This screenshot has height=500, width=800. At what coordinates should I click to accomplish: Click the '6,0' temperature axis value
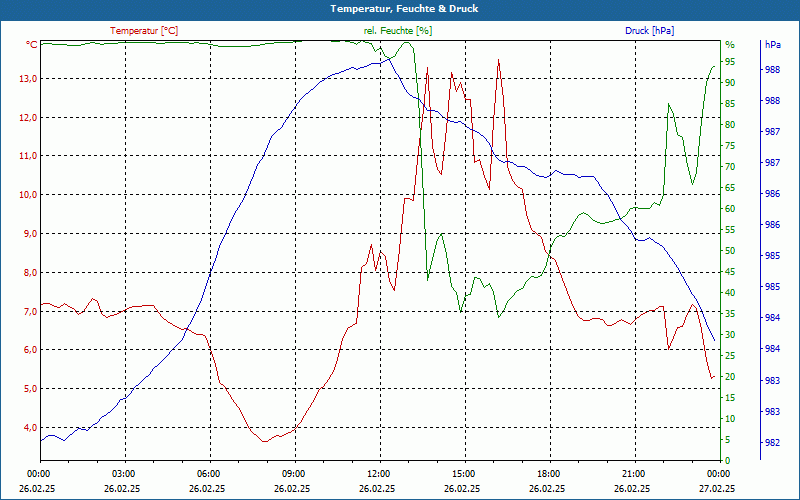[x=31, y=349]
